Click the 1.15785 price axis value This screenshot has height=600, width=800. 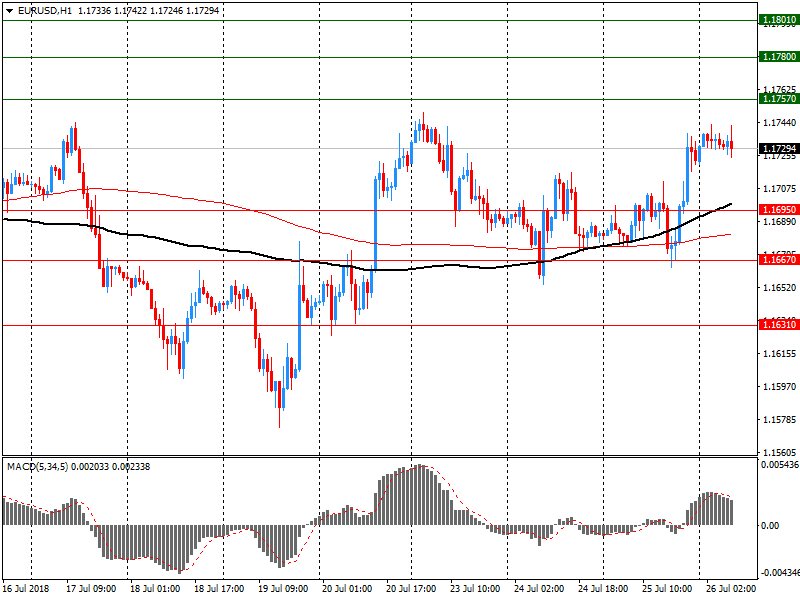779,420
